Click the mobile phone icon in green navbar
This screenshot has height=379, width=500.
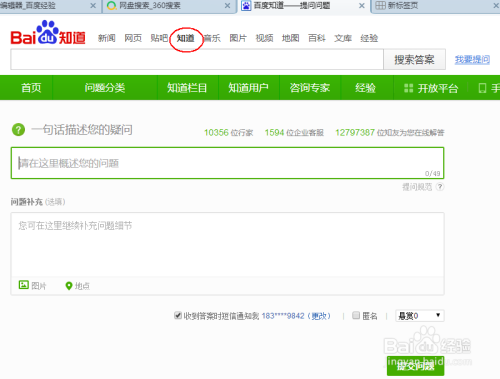click(x=482, y=88)
